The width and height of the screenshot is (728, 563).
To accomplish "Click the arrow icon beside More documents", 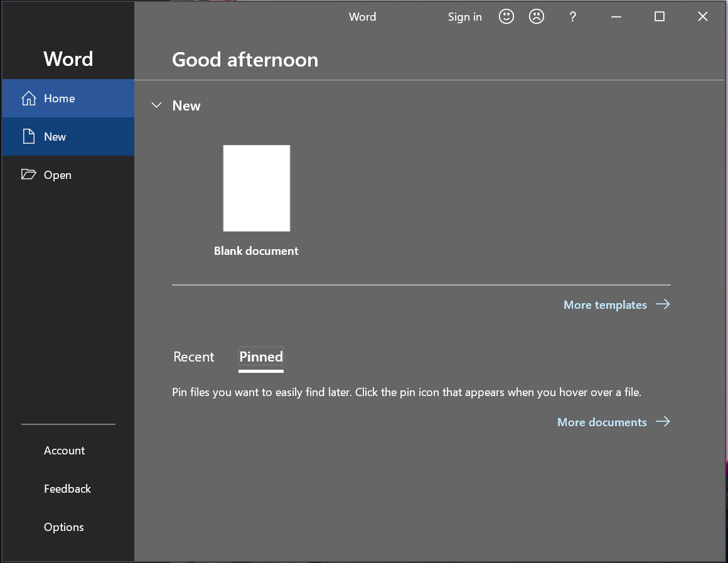I will [x=663, y=421].
